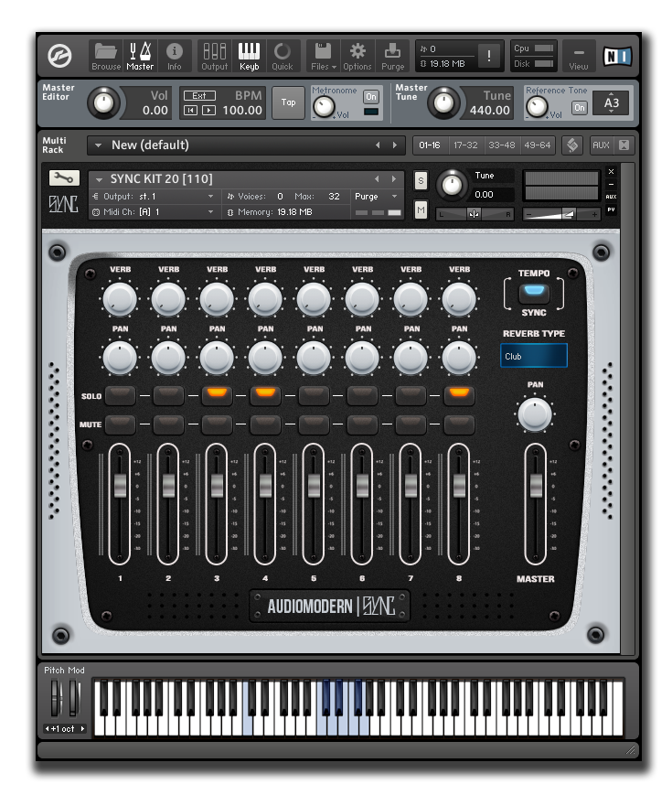Screen dimensions: 672x795
Task: Toggle Solo on channel 8
Action: point(459,394)
